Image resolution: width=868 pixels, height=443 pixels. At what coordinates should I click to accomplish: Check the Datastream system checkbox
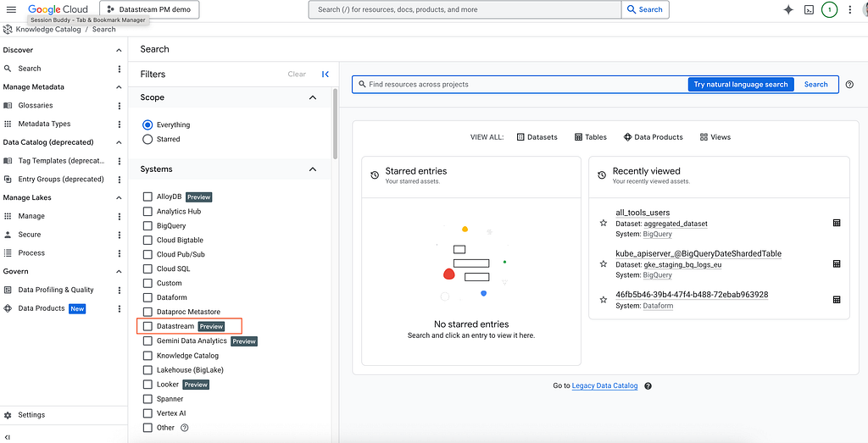147,326
